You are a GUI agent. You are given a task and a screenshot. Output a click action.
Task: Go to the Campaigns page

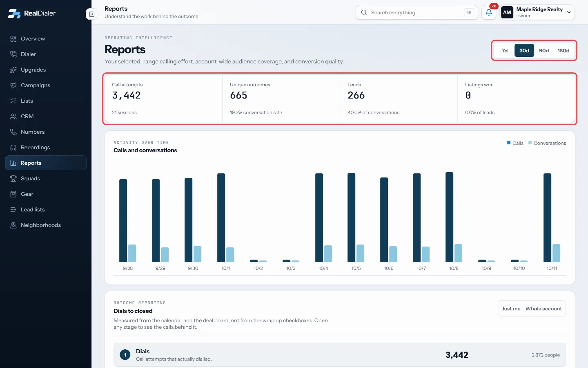click(x=46, y=85)
